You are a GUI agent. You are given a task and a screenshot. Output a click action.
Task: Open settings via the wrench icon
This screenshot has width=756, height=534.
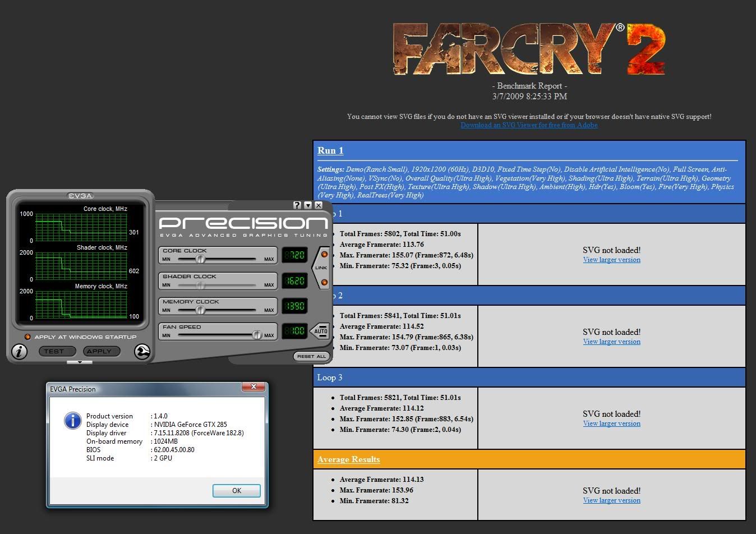click(x=142, y=352)
